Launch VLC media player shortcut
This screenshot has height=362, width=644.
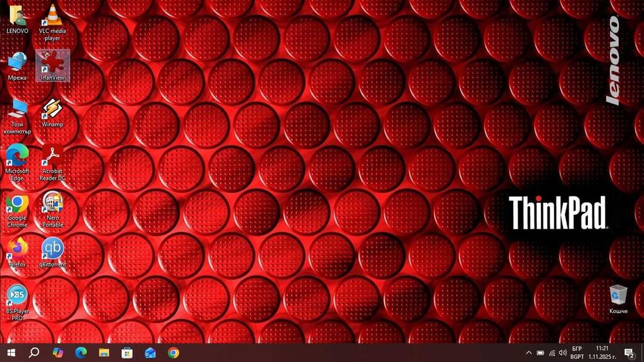53,23
